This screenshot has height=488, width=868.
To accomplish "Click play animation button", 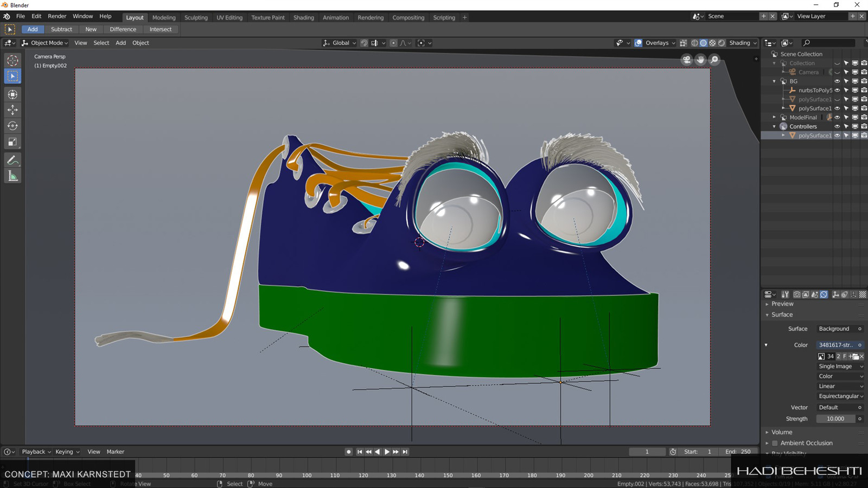I will (x=387, y=452).
